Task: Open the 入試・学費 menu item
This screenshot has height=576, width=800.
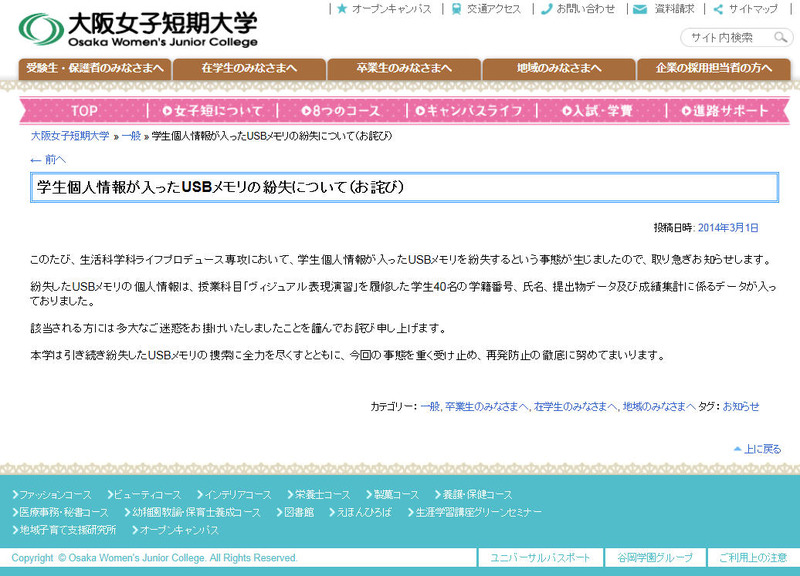Action: point(597,111)
